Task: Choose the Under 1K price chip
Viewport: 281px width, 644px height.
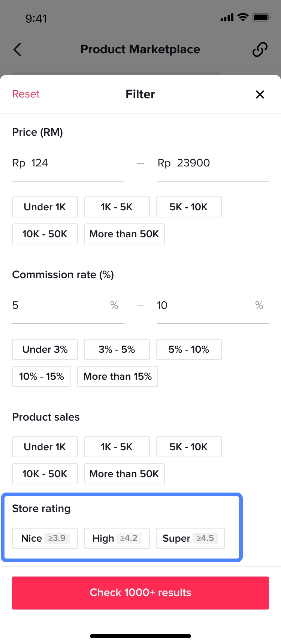Action: coord(45,207)
